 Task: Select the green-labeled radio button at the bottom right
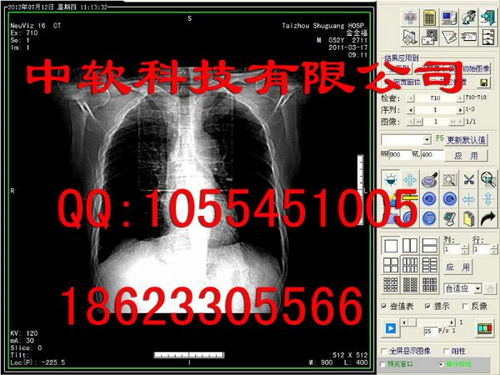[441, 364]
